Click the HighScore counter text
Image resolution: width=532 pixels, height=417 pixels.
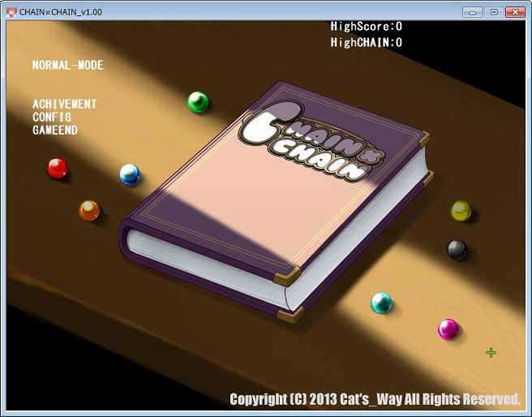coord(366,26)
